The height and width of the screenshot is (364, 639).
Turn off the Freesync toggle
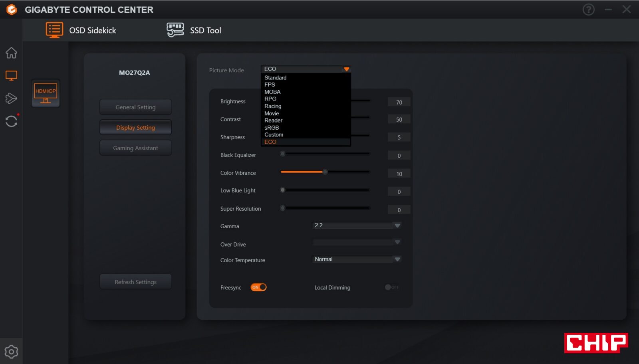tap(258, 287)
